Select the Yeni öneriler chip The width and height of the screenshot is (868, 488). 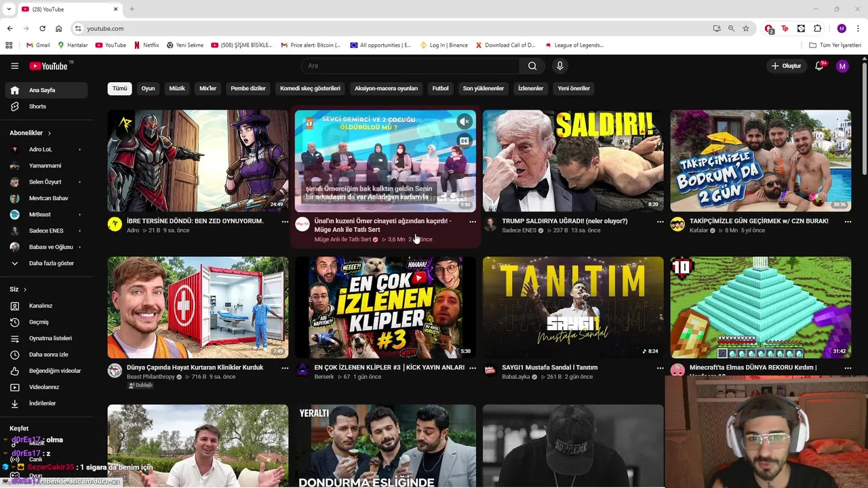[x=574, y=88]
